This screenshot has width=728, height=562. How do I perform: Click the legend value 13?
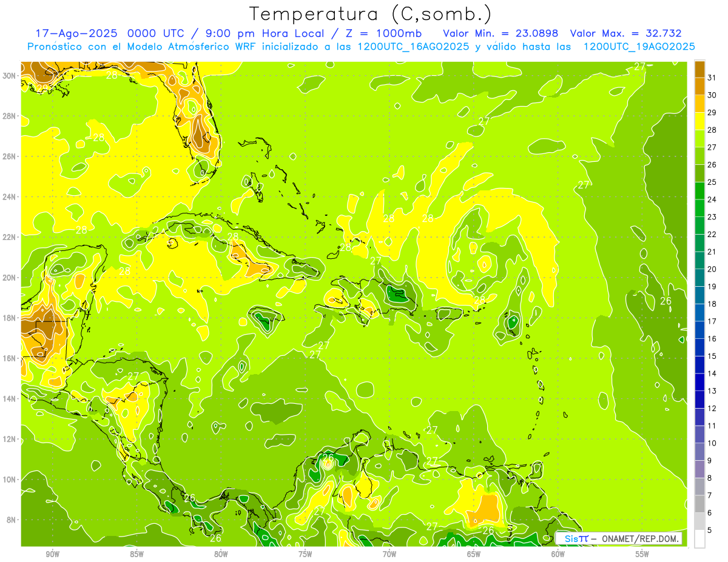click(x=712, y=391)
